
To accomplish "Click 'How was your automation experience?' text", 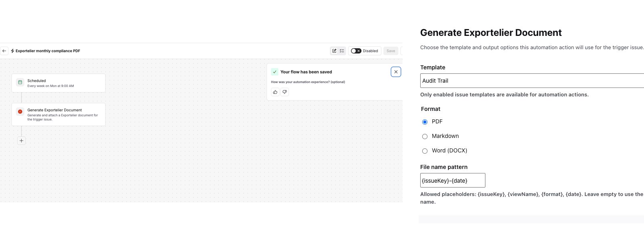I will (x=308, y=82).
